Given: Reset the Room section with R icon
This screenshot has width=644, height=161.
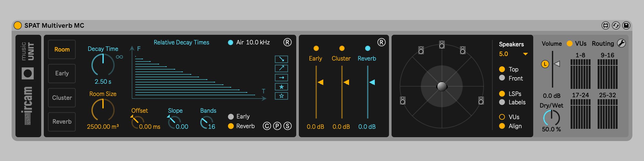Looking at the screenshot, I should (287, 42).
